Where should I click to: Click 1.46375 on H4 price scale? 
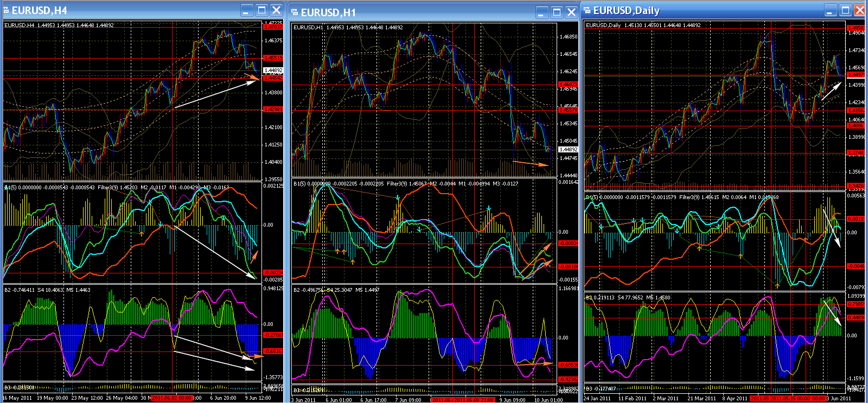click(x=273, y=40)
